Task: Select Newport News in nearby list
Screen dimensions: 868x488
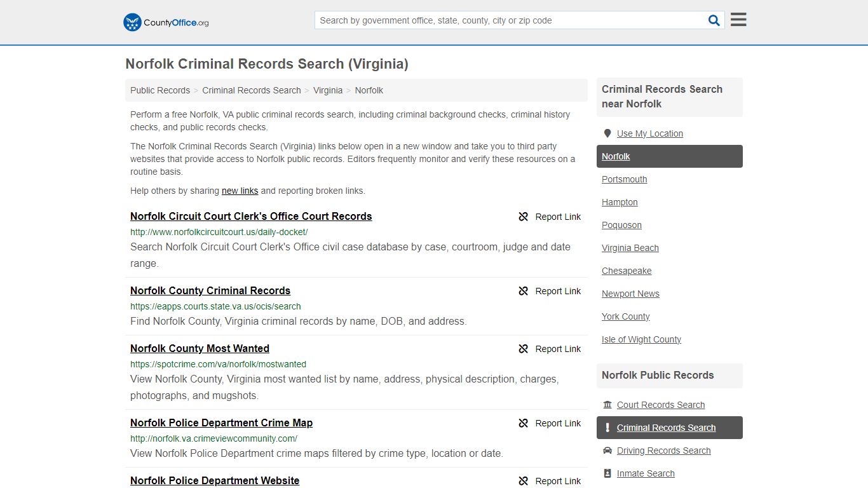Action: [630, 294]
